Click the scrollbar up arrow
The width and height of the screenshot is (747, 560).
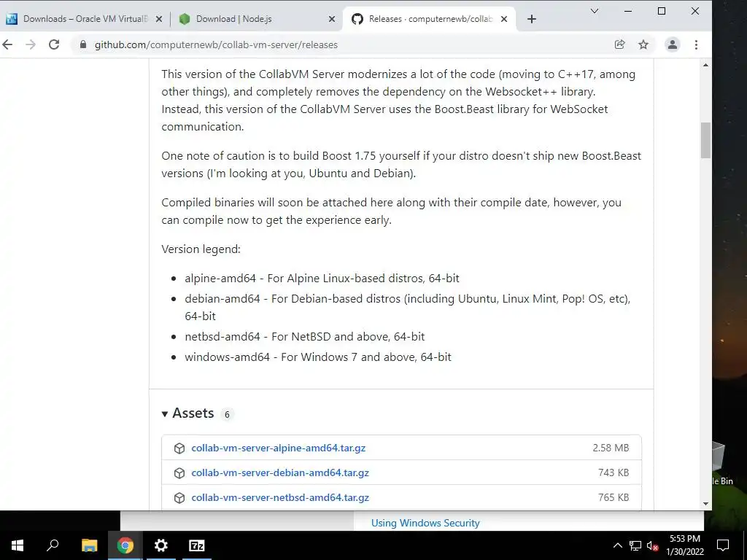[705, 65]
